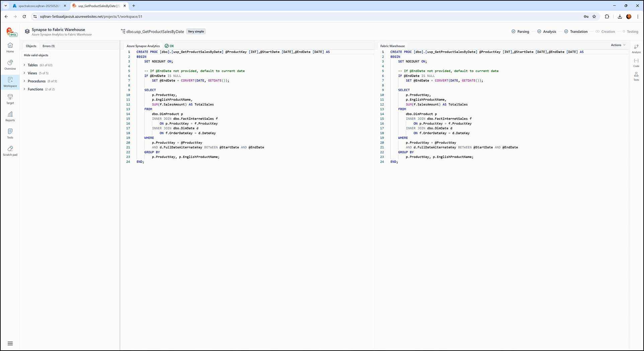This screenshot has width=644, height=351.
Task: Click the hamburger menu at bottom left
Action: pos(10,343)
